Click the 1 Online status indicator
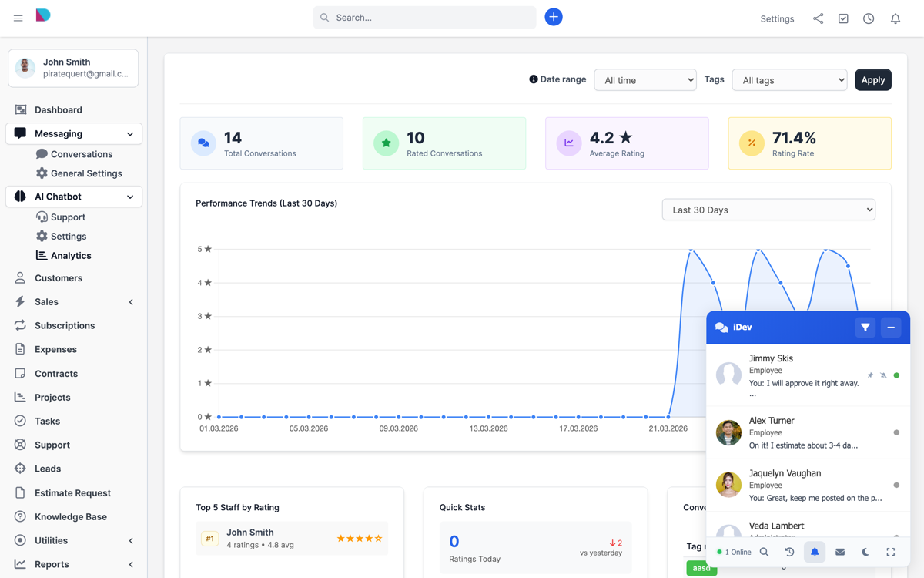The width and height of the screenshot is (924, 578). point(734,553)
